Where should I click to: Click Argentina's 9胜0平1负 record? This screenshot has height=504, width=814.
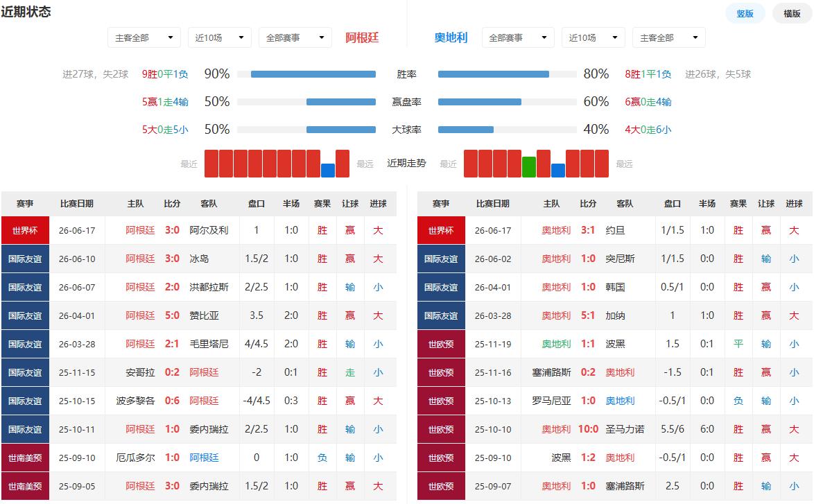[x=165, y=74]
